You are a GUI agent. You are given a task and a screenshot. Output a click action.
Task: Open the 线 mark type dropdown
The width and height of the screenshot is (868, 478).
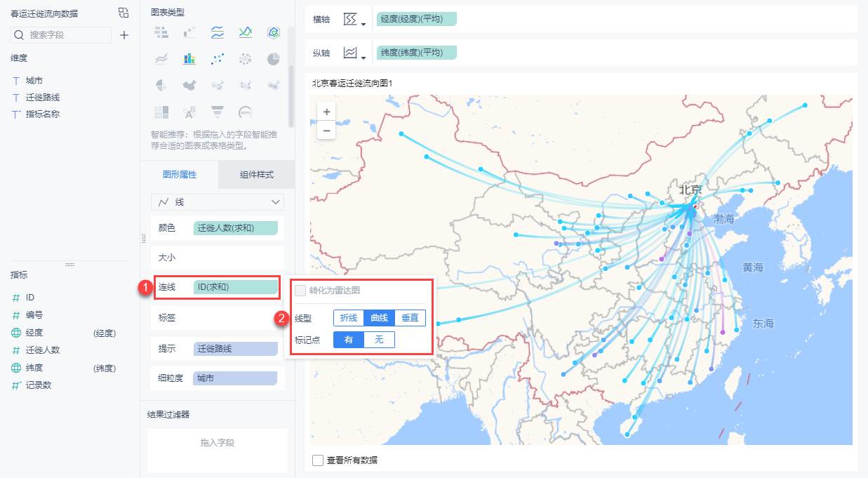[218, 202]
